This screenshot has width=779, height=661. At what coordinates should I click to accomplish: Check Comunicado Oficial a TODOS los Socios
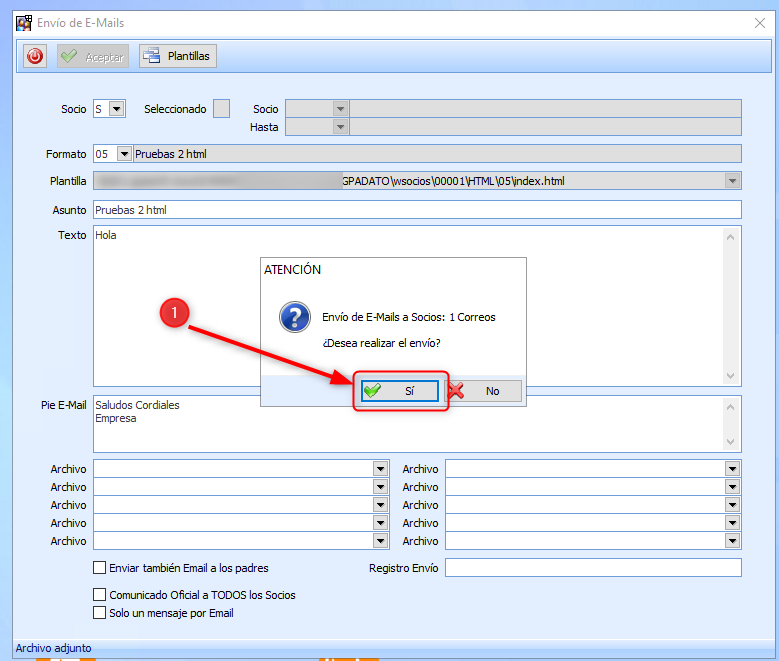[99, 595]
